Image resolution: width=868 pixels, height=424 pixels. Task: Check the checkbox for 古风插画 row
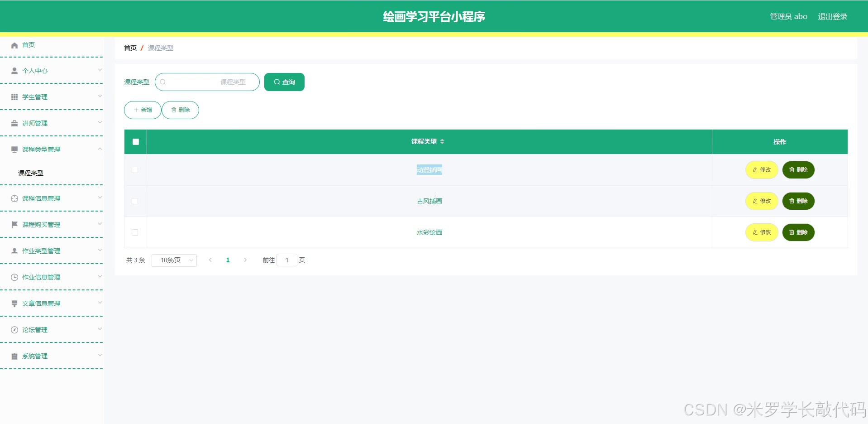click(134, 201)
